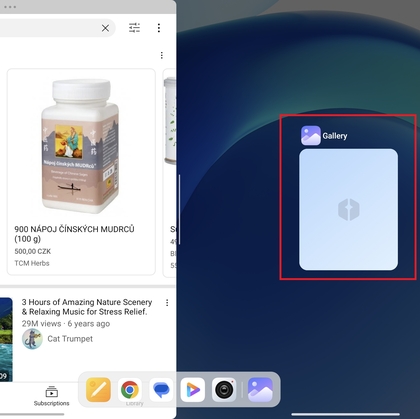Viewport: 420px width, 419px height.
Task: Open the top-bar three-dot overflow menu
Action: tap(159, 28)
